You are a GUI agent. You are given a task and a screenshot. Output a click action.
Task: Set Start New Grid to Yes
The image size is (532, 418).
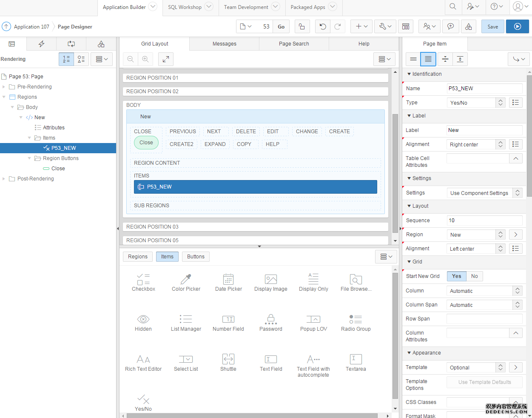pyautogui.click(x=456, y=276)
